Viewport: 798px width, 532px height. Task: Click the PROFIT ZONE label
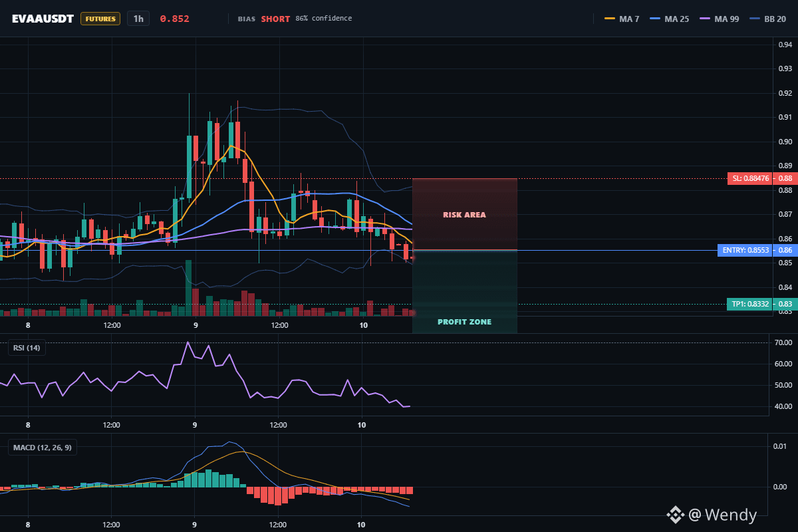click(464, 322)
